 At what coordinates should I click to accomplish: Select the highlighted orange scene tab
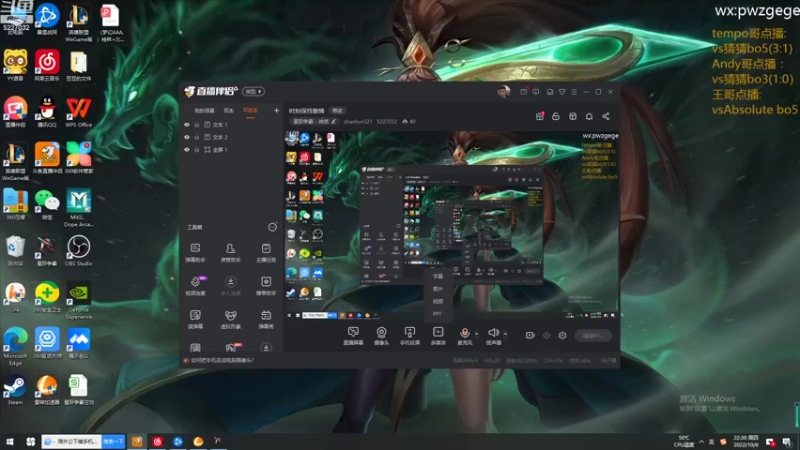pos(250,110)
